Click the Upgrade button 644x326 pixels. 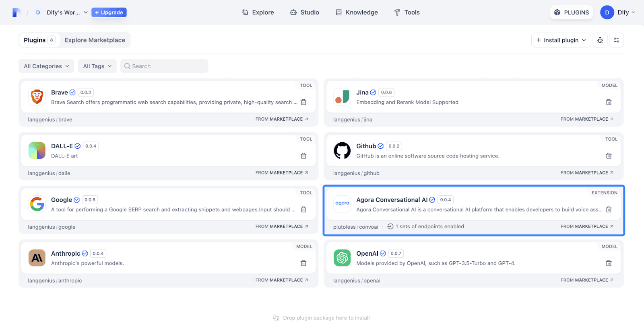click(109, 12)
